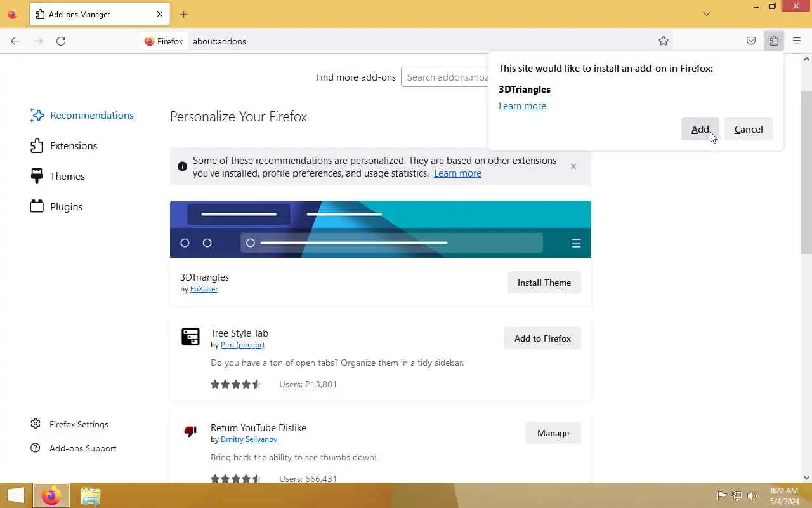Image resolution: width=812 pixels, height=508 pixels.
Task: Click the Recommendations sparkle icon
Action: pyautogui.click(x=37, y=115)
